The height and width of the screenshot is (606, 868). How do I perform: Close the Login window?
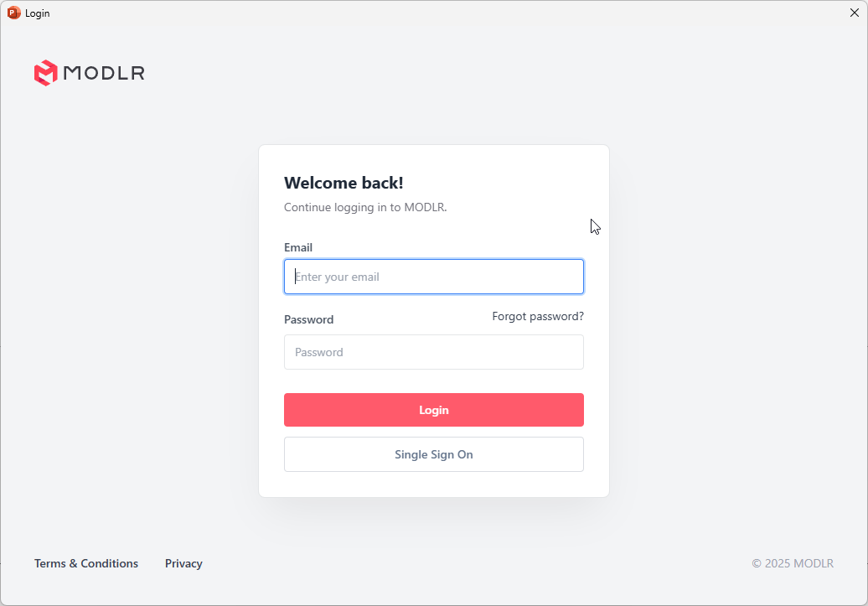click(x=854, y=13)
